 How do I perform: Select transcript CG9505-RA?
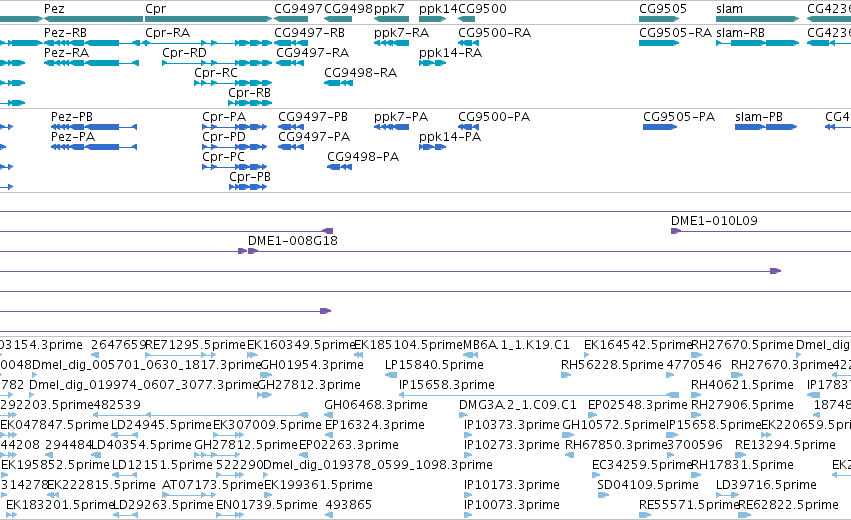[x=659, y=43]
